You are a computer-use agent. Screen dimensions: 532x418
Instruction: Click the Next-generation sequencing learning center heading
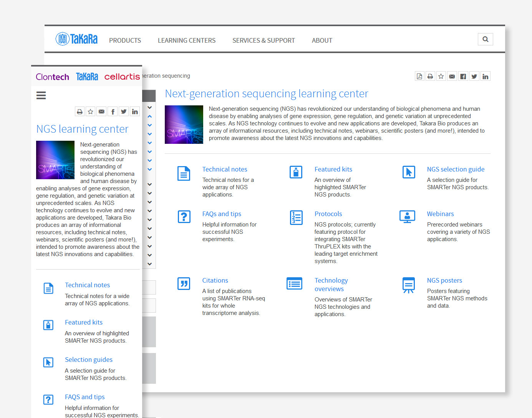point(267,93)
